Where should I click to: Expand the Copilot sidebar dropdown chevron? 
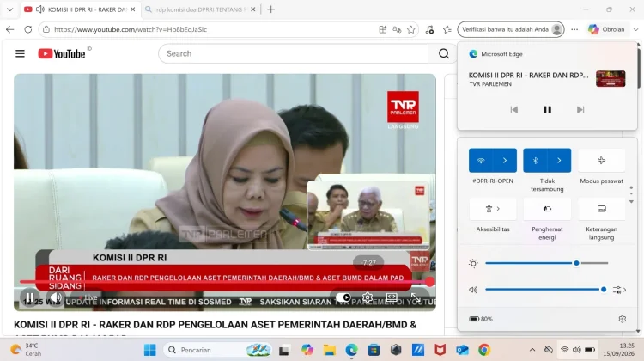pos(635,29)
